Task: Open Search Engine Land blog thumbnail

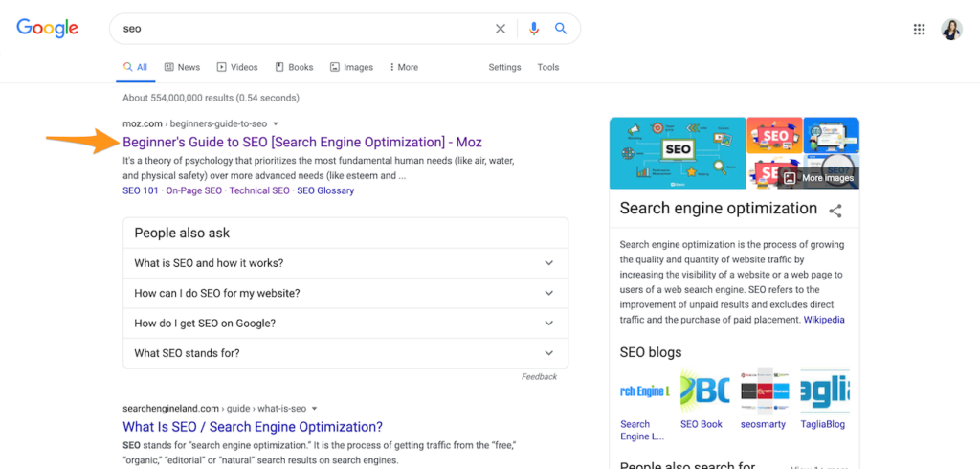Action: coord(644,391)
